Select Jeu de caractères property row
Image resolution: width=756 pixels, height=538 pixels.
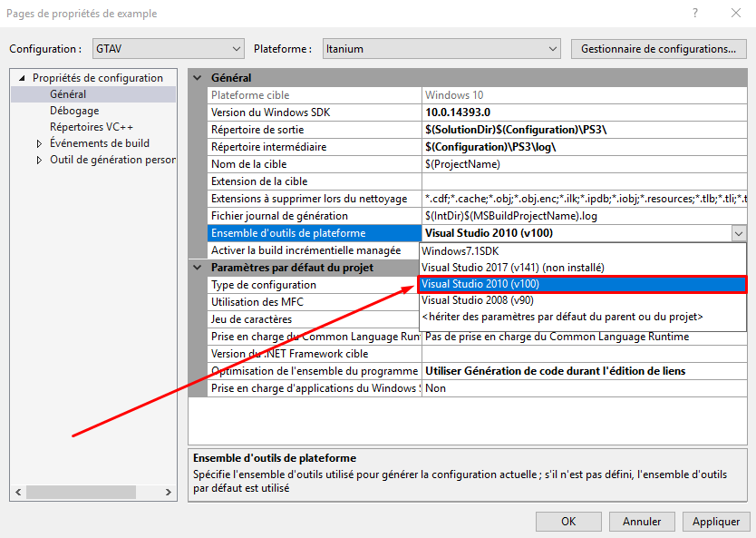click(315, 319)
